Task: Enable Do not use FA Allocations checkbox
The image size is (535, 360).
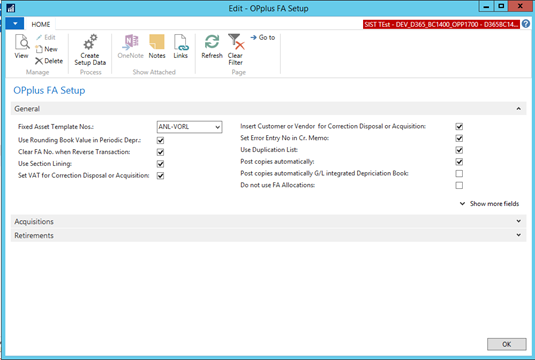Action: pos(459,185)
